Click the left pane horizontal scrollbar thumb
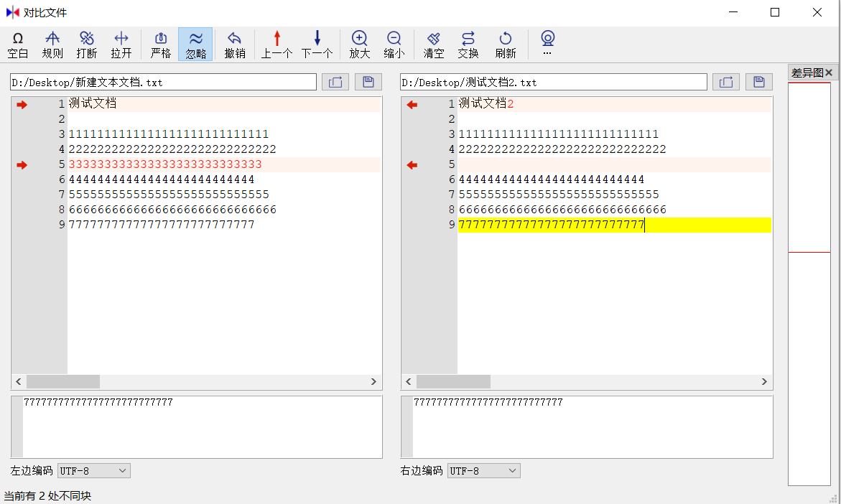Screen dimensions: 841x504 pos(63,382)
